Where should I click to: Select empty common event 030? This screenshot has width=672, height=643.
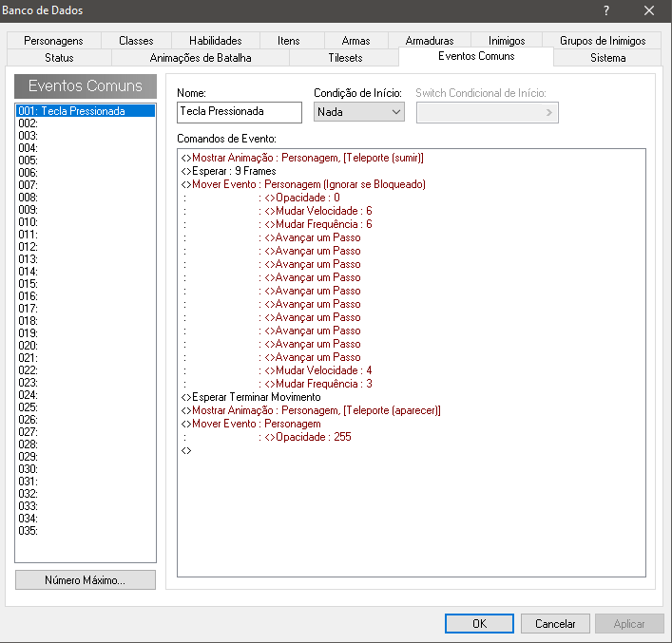tap(86, 468)
